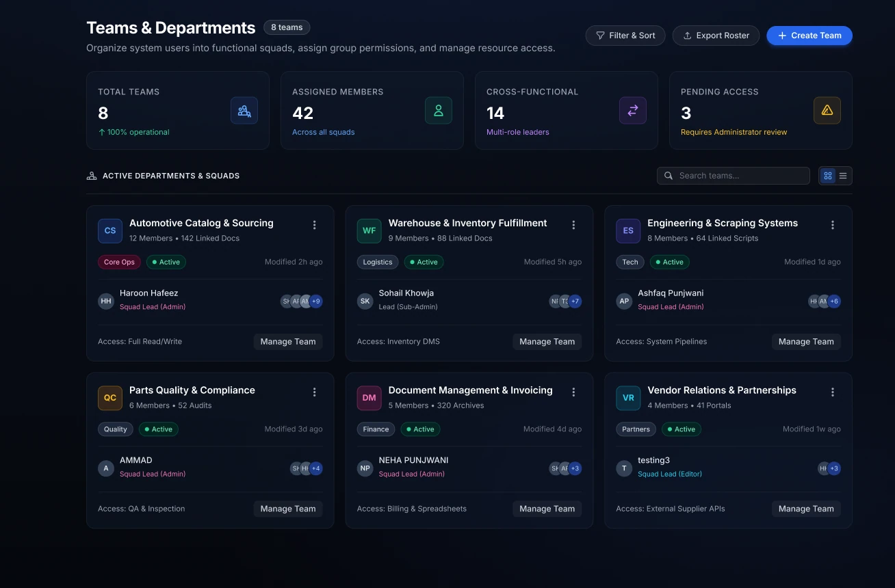Click the Core Ops tag
Viewport: 895px width, 588px height.
coord(120,262)
